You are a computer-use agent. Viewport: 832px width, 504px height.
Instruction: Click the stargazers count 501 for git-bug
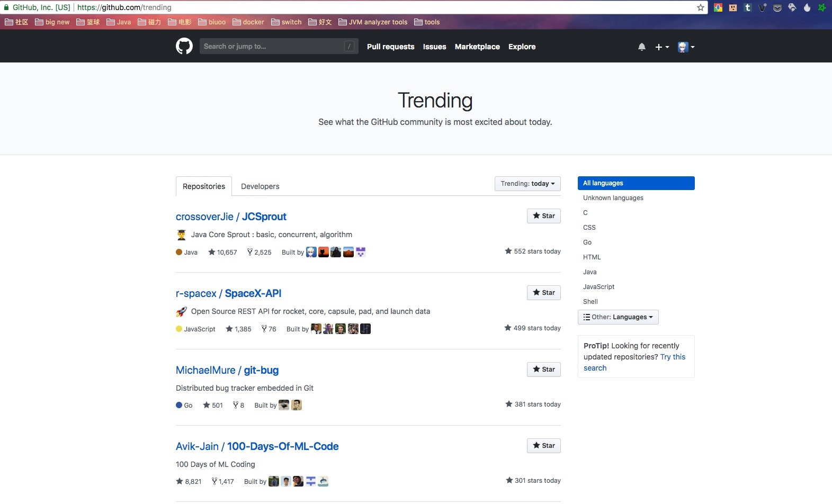pos(213,406)
